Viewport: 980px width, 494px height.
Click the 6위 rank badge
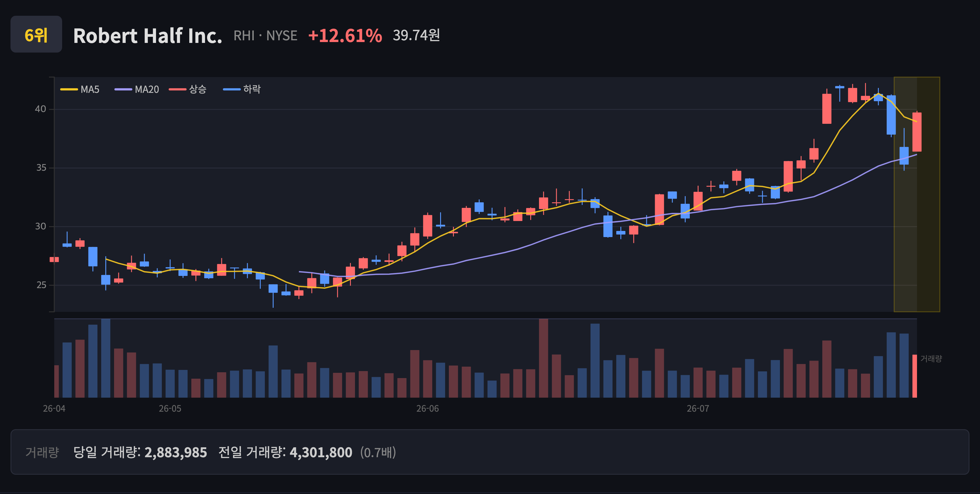tap(36, 34)
